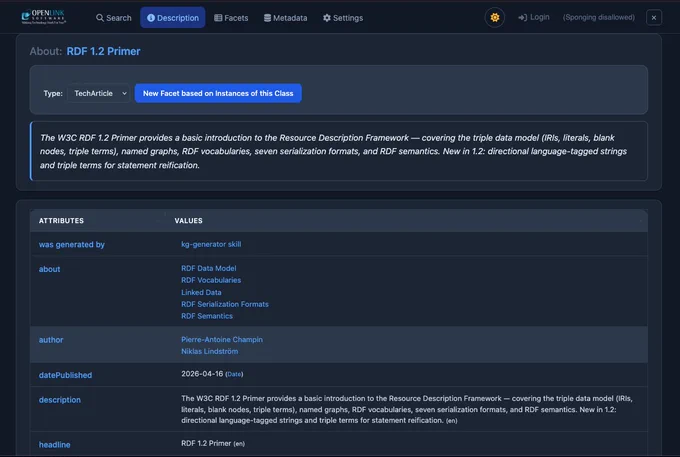Click the VALUES column header

point(188,221)
